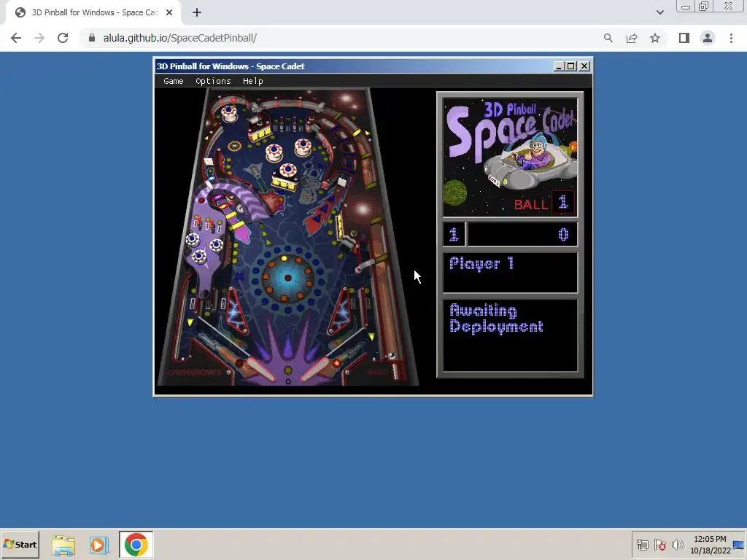Screen dimensions: 747x560
Task: Click the Awaiting Deployment message
Action: coord(496,319)
